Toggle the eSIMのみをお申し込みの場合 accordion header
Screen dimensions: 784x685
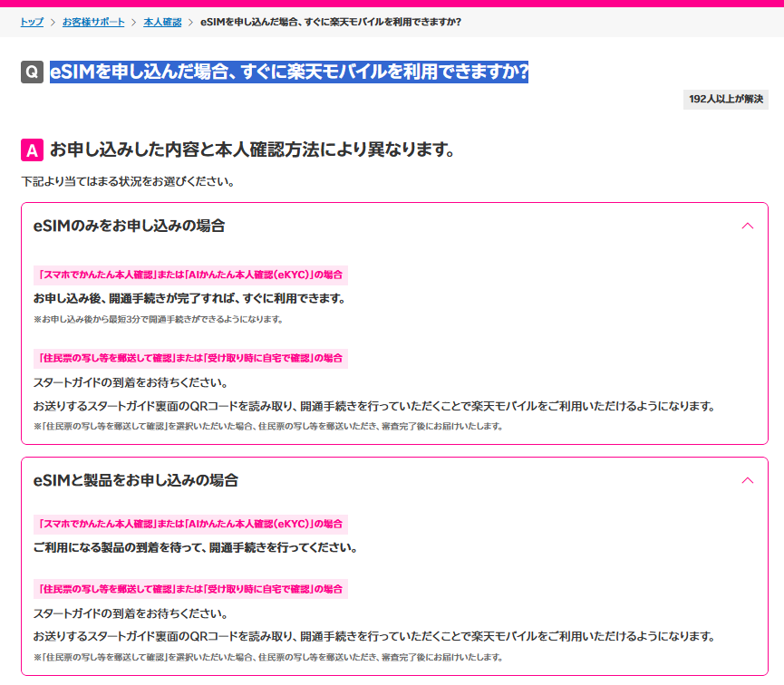coord(129,226)
